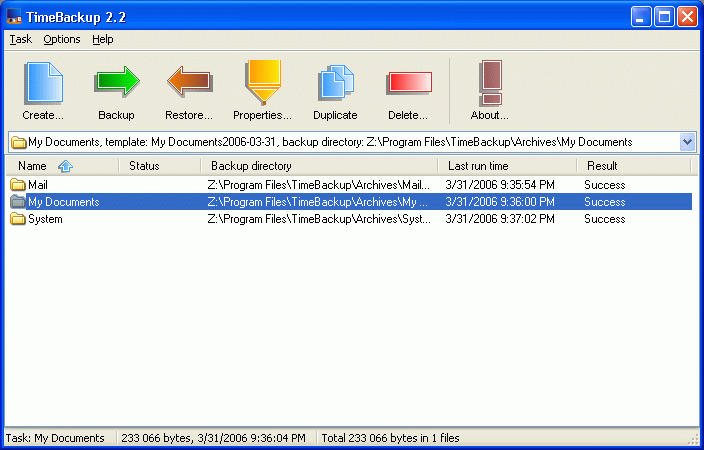Select the My Documents task name
This screenshot has height=450, width=704.
tap(64, 202)
